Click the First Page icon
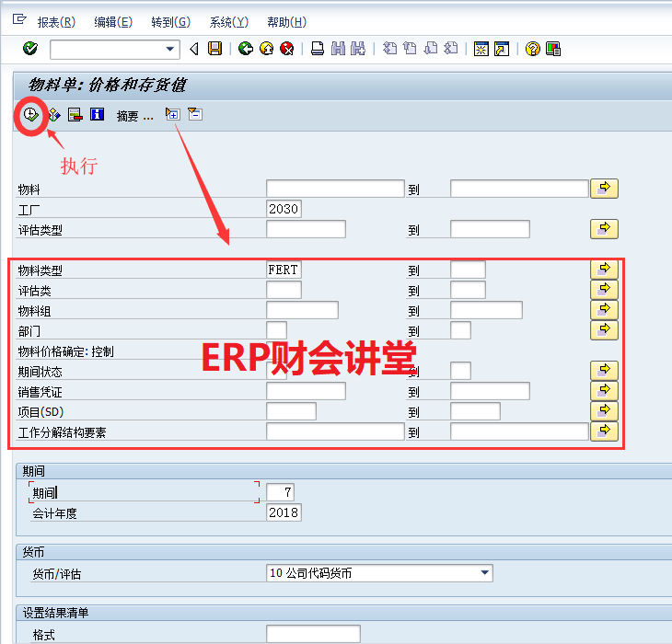The image size is (672, 644). 389,49
